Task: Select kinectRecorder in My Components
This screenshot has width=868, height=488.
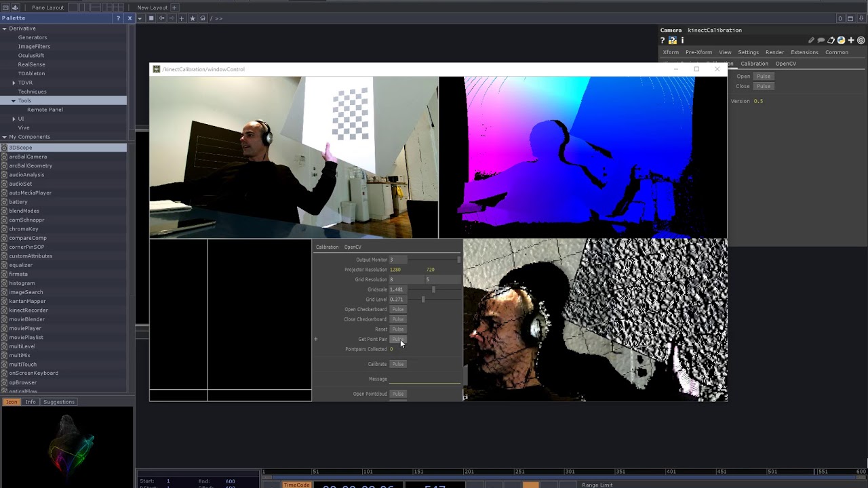Action: [x=28, y=310]
